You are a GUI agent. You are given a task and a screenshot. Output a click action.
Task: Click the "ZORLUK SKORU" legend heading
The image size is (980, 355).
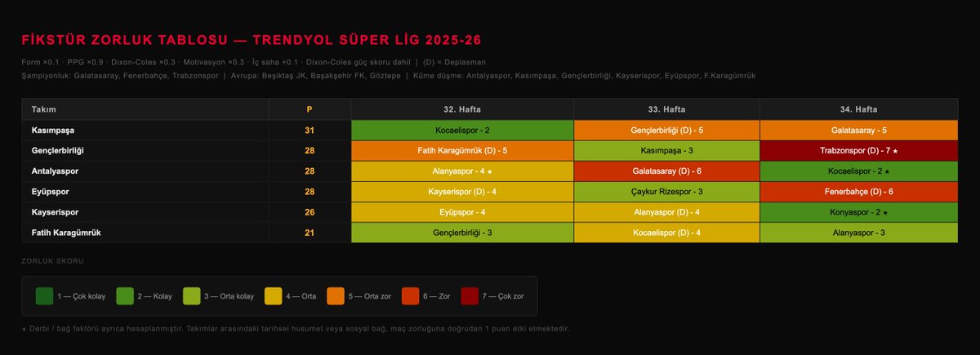point(52,262)
